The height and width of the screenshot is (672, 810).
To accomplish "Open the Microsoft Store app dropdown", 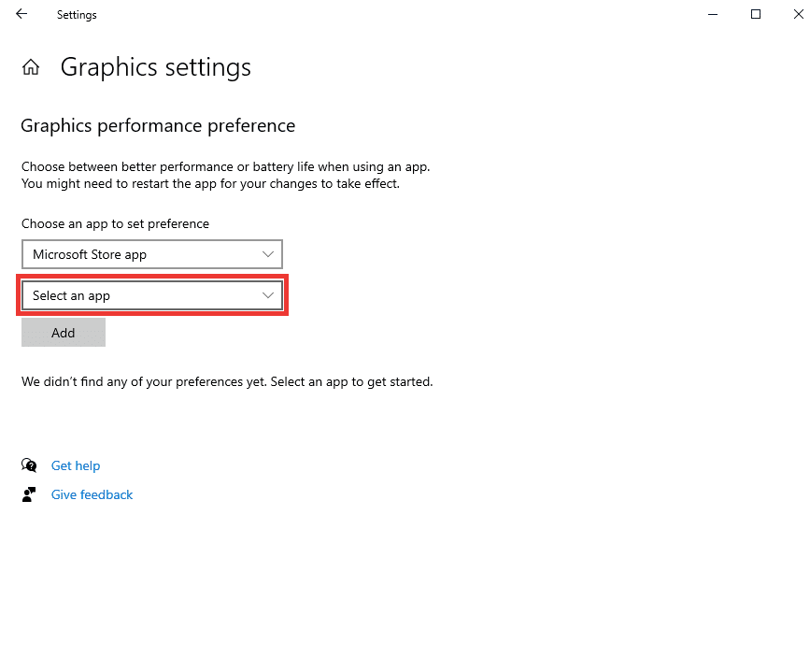I will click(x=152, y=254).
